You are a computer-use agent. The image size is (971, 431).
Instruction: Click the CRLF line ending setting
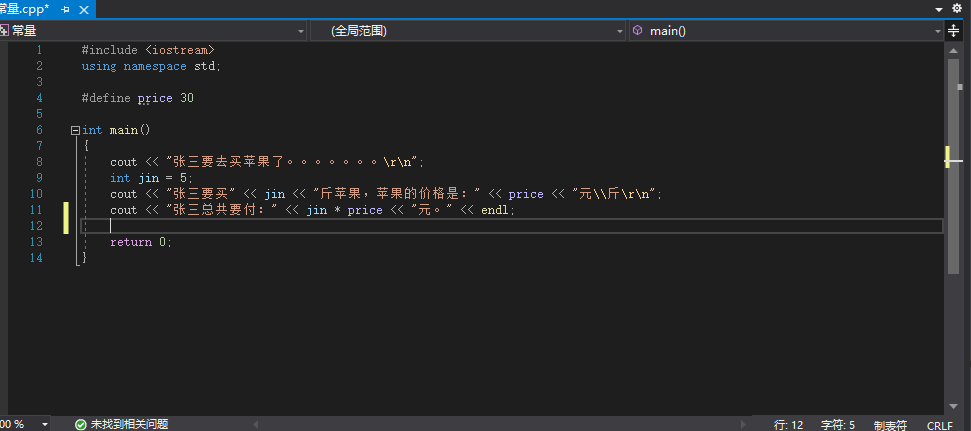tap(939, 425)
